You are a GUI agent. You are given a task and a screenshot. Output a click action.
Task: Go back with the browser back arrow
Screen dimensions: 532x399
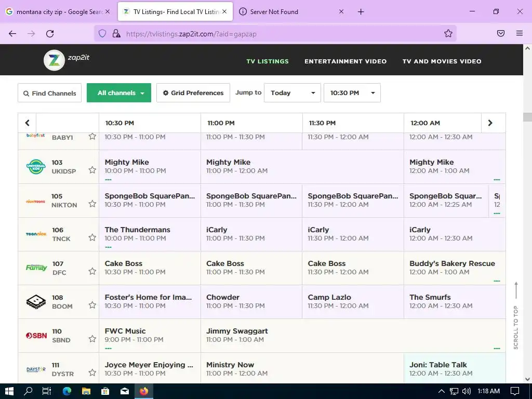click(x=12, y=34)
